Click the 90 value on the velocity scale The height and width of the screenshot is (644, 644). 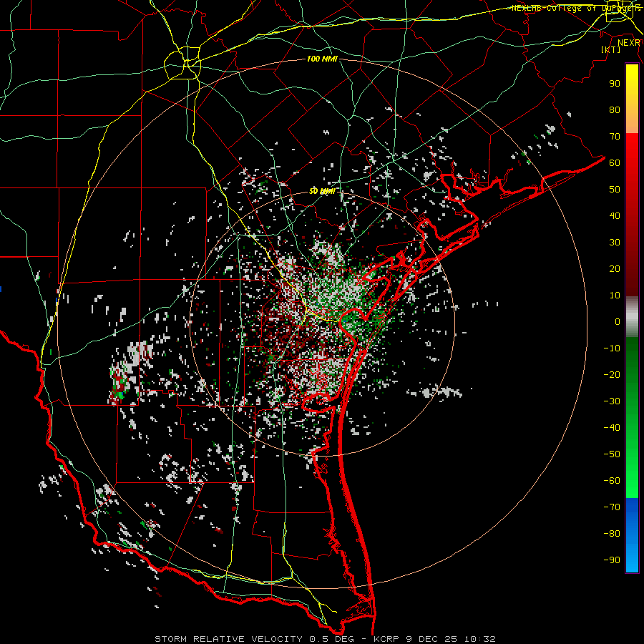pos(615,84)
